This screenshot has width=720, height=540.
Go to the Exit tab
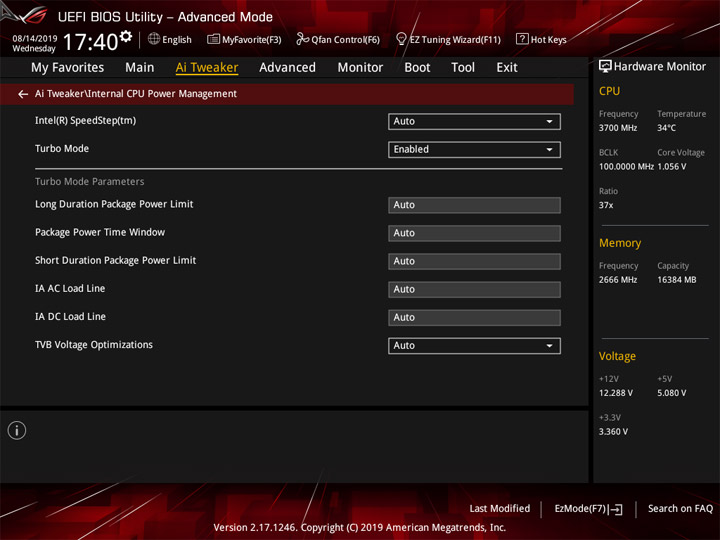coord(506,68)
